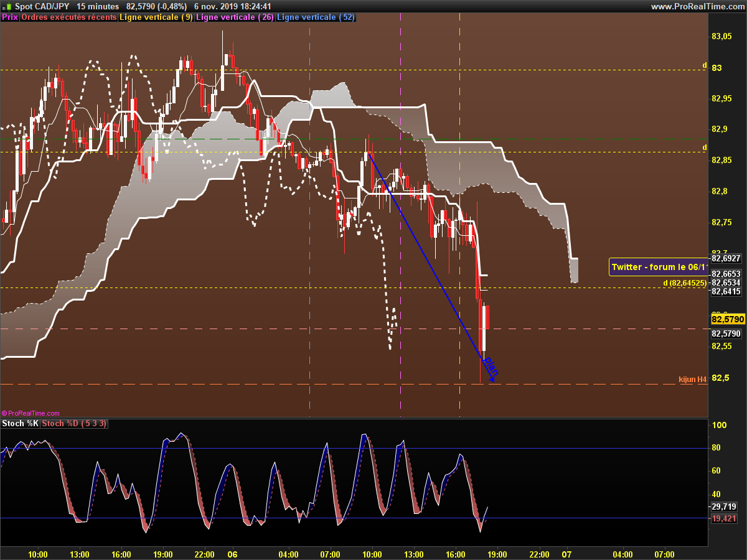The width and height of the screenshot is (747, 560).
Task: Click the 10:00 label at time axis start
Action: pos(38,554)
